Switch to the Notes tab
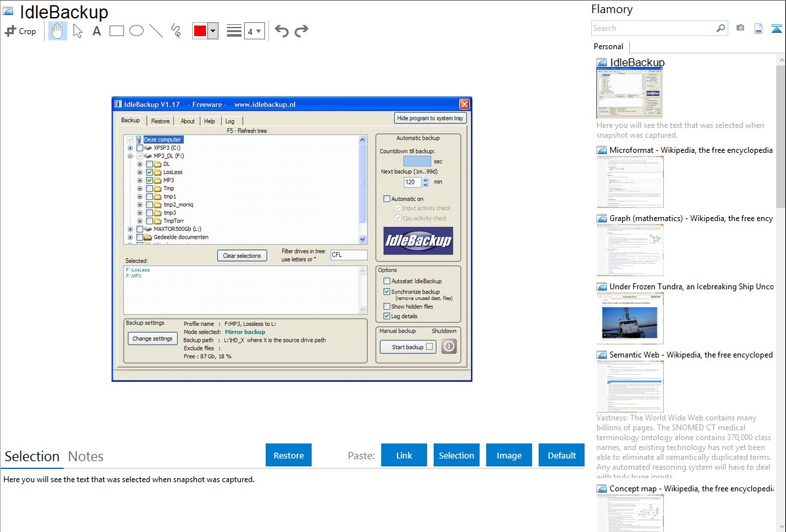Image resolution: width=786 pixels, height=532 pixels. (85, 457)
